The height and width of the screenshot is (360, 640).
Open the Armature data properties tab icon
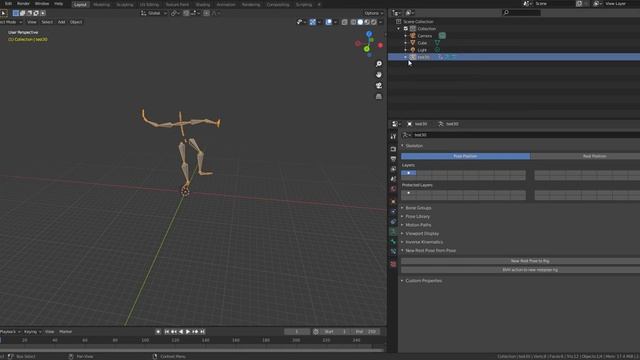tap(393, 232)
